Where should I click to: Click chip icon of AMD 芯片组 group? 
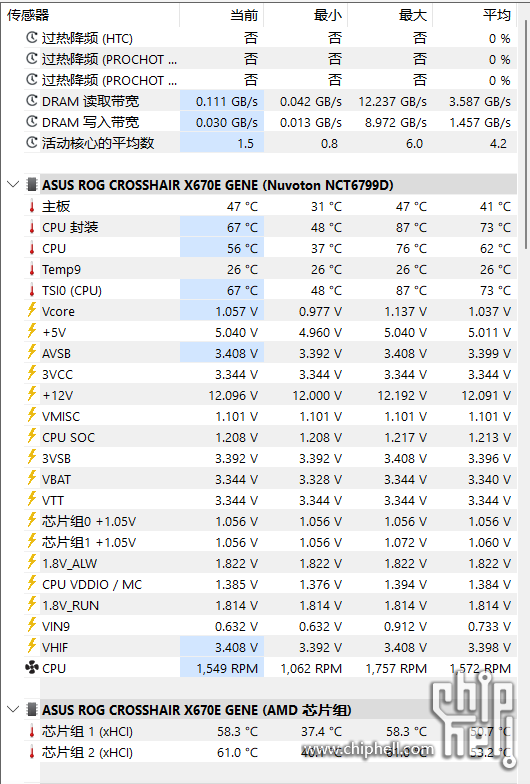click(32, 710)
